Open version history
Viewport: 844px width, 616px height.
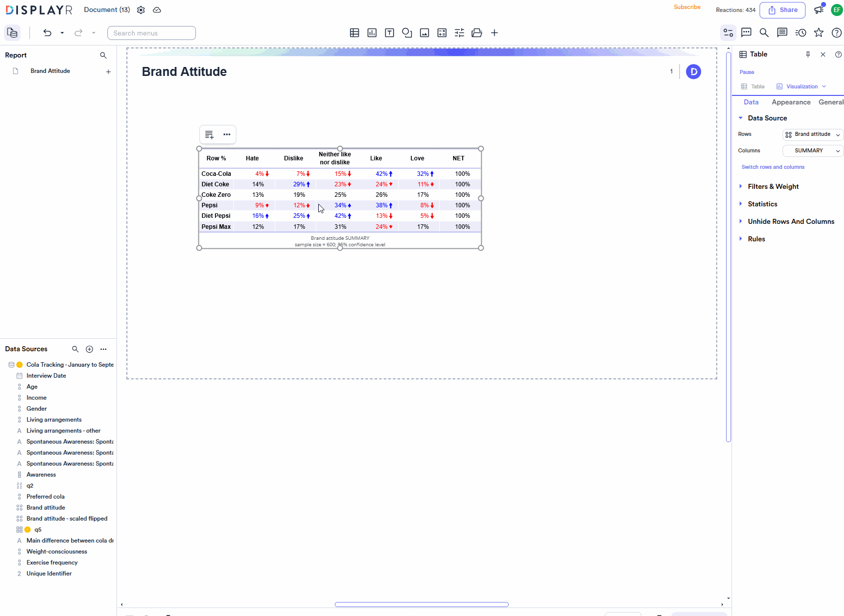pyautogui.click(x=801, y=32)
